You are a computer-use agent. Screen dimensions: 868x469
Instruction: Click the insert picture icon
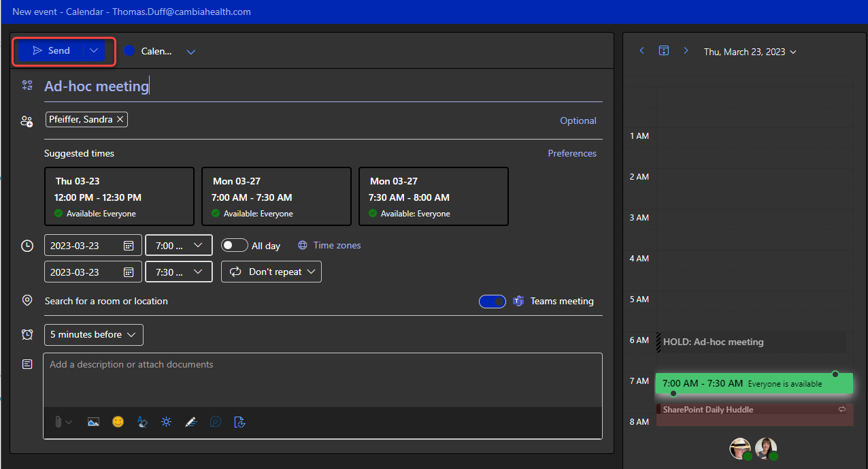[94, 422]
